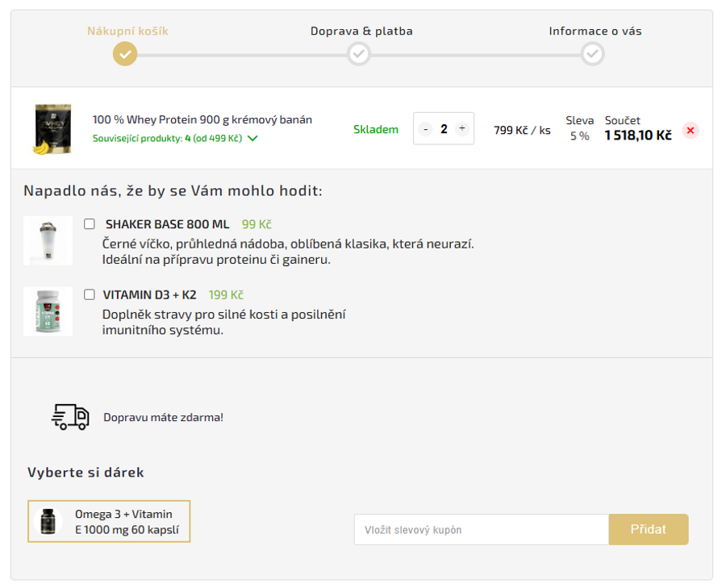Viewport: 726px width, 588px height.
Task: Select the Omega 3 + Vitamin E gift
Action: coord(109,522)
